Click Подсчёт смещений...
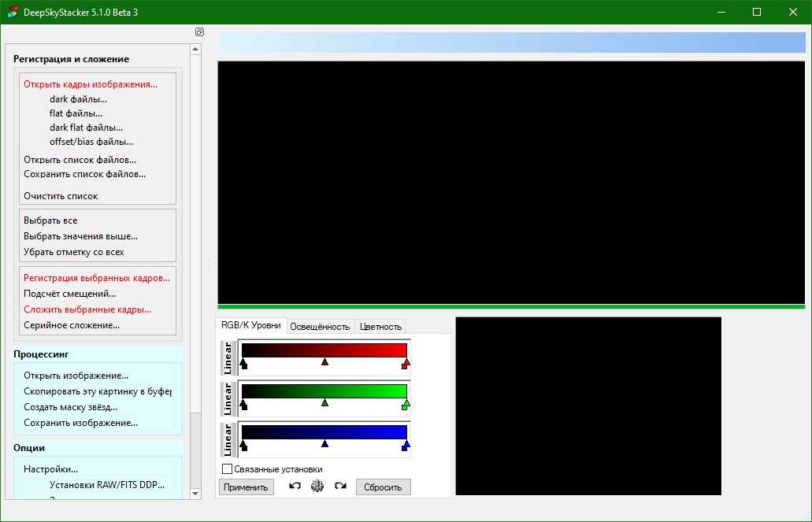 [x=69, y=294]
